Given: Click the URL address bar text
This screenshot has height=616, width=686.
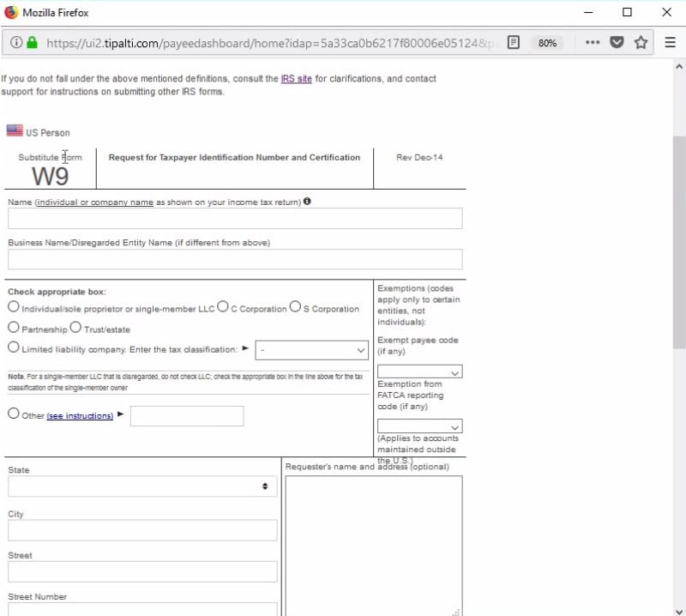Looking at the screenshot, I should coord(270,43).
